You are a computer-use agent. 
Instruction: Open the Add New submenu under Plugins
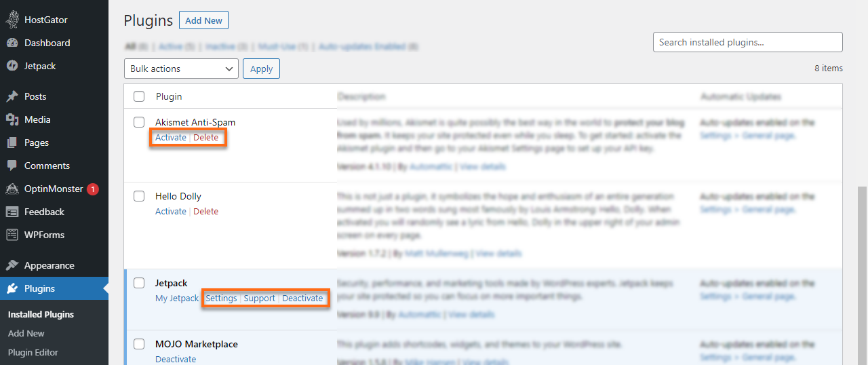click(26, 333)
